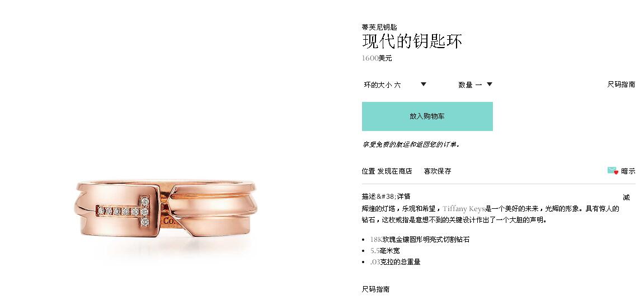Click the 1600美元 price text
Viewport: 644px width, 304px height.
click(x=377, y=58)
